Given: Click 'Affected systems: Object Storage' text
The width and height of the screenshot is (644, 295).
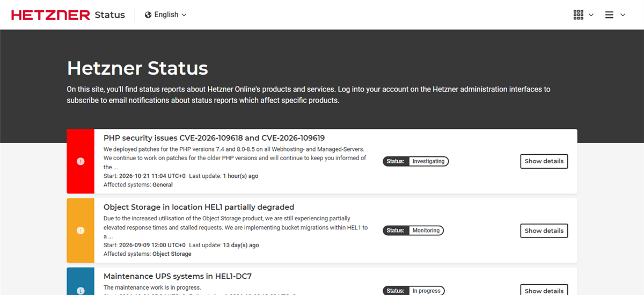Looking at the screenshot, I should point(148,254).
